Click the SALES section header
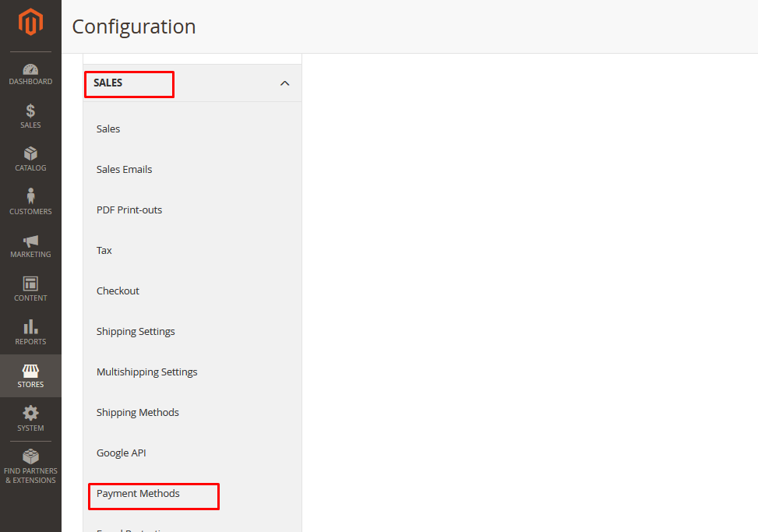Image resolution: width=758 pixels, height=532 pixels. point(108,83)
